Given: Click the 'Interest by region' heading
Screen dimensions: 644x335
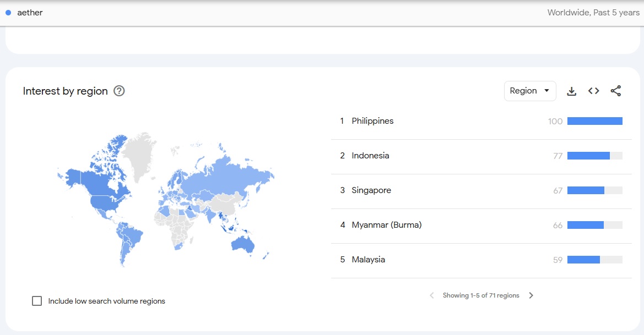Looking at the screenshot, I should 66,91.
